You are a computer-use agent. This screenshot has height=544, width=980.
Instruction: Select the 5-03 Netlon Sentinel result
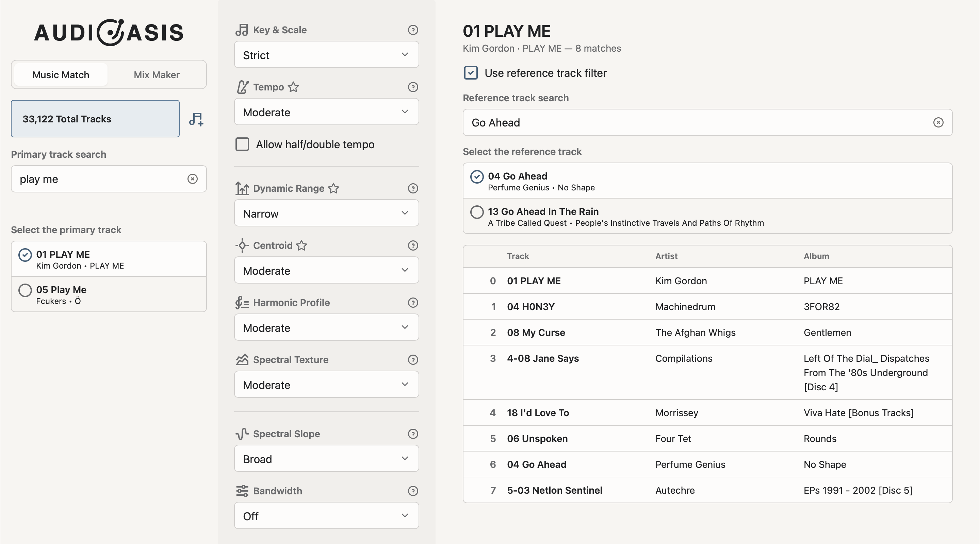coord(707,490)
